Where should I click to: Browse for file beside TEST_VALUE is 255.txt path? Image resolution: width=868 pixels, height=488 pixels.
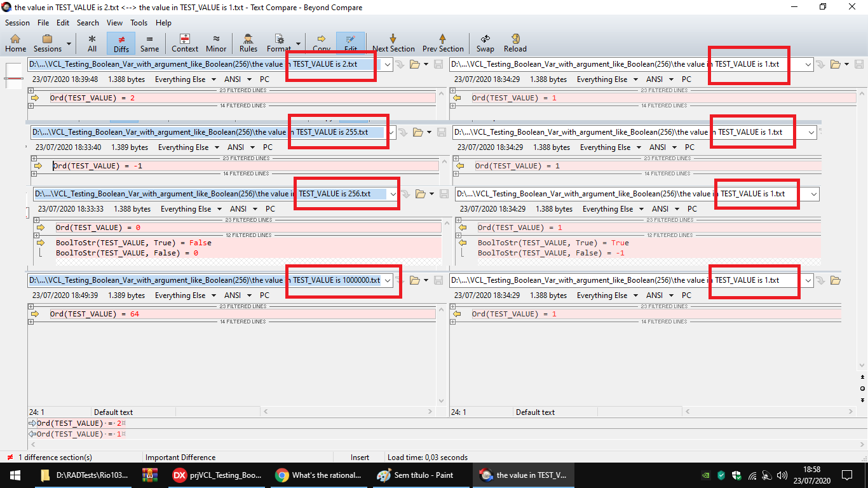click(x=418, y=132)
